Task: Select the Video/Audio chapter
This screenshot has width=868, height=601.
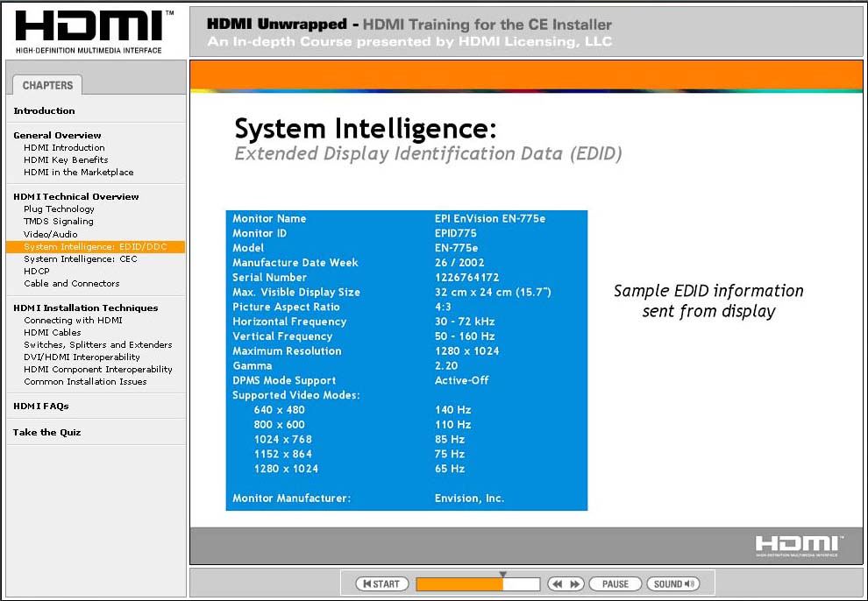Action: tap(50, 234)
